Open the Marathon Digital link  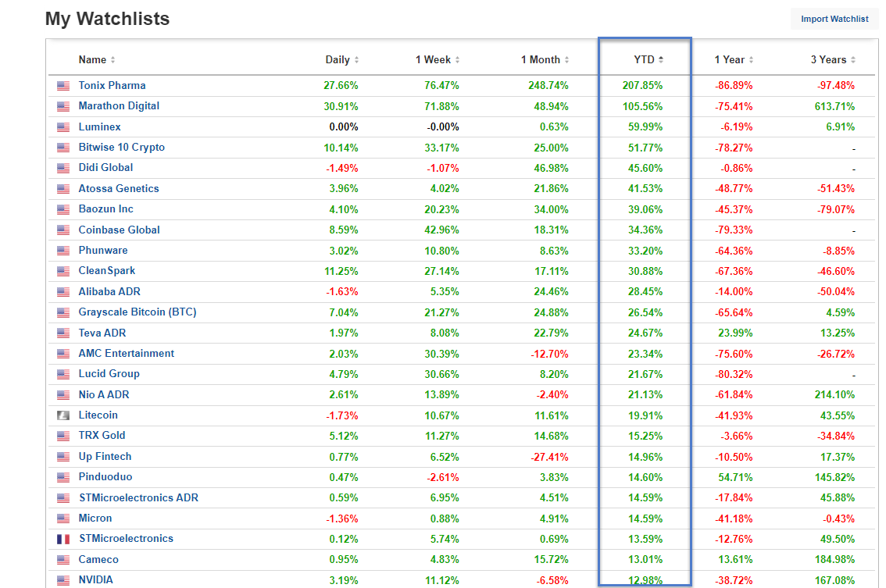tap(119, 105)
